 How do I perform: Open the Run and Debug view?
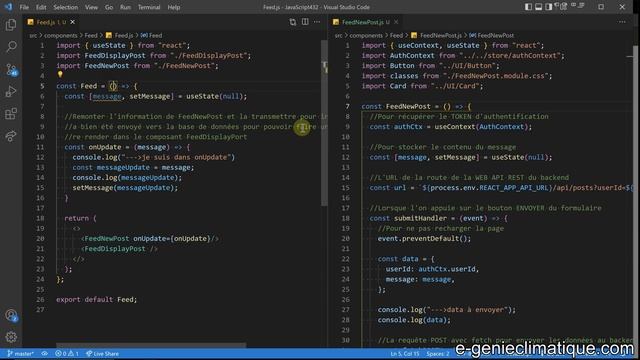point(11,91)
